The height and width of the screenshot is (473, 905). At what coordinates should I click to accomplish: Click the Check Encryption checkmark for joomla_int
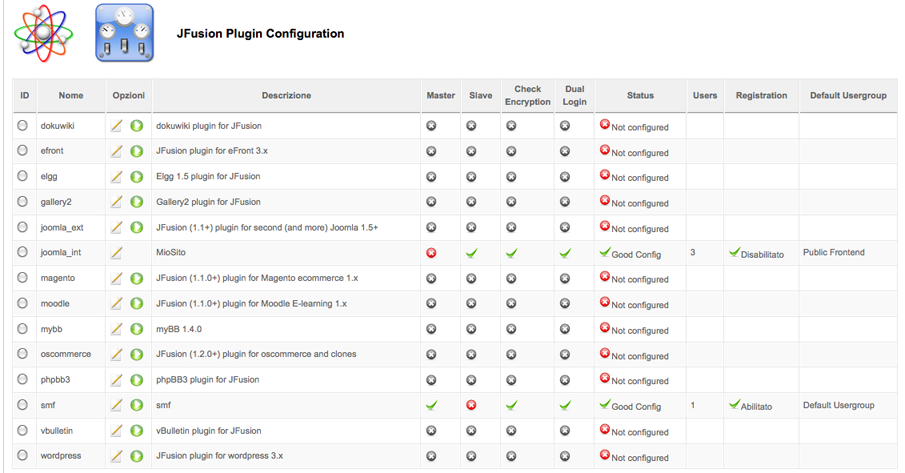pyautogui.click(x=511, y=253)
